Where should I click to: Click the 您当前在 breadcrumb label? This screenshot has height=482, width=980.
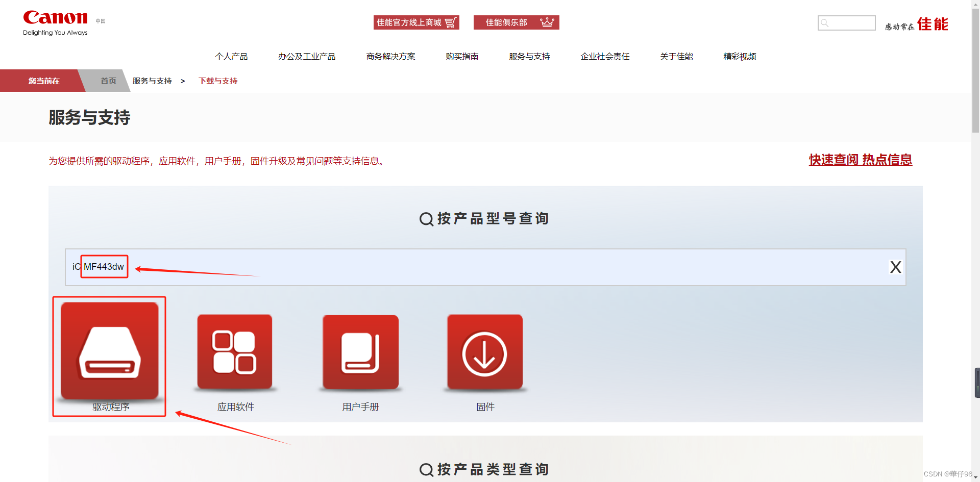pyautogui.click(x=44, y=81)
